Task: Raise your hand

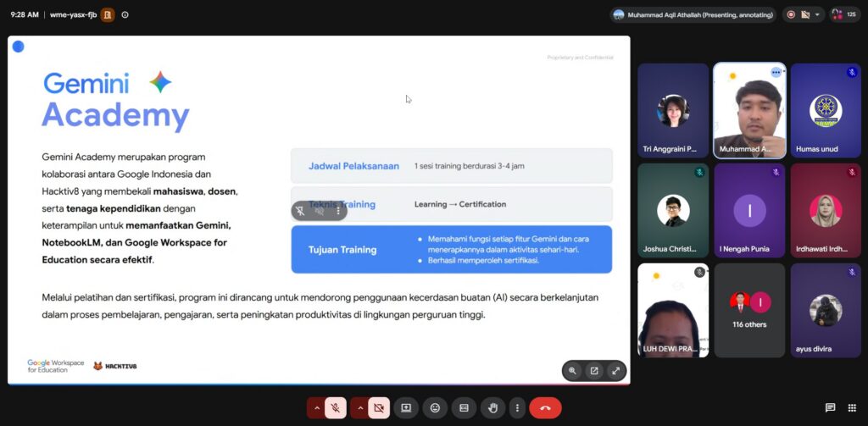Action: pyautogui.click(x=492, y=408)
